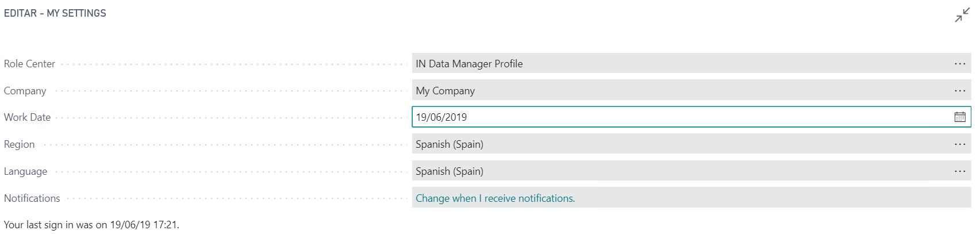Click the Company field label
Image resolution: width=980 pixels, height=234 pixels.
click(25, 91)
